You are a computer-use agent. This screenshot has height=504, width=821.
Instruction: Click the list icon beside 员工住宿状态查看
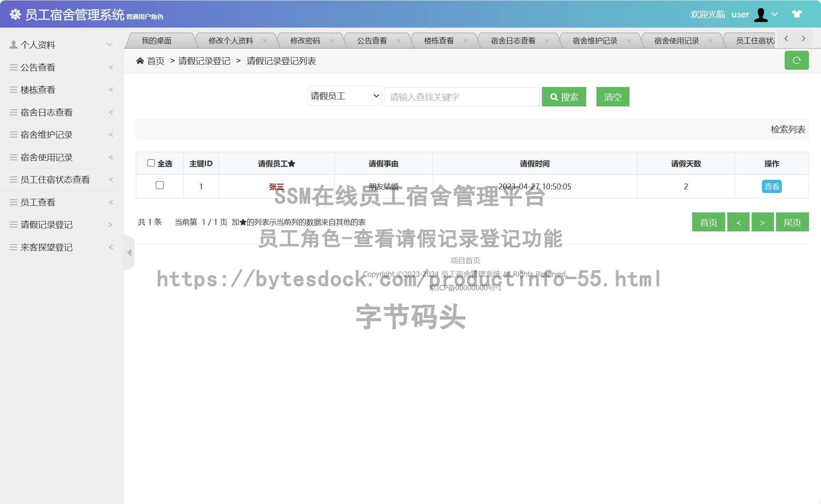pyautogui.click(x=14, y=180)
